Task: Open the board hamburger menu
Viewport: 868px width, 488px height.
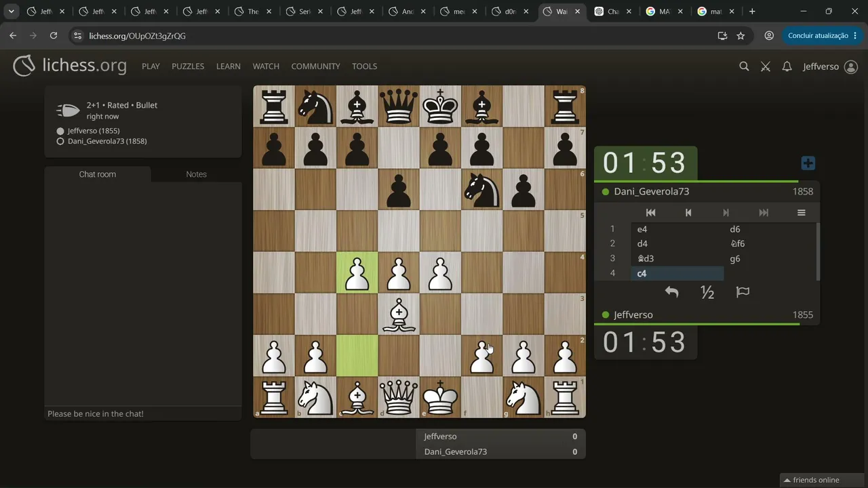Action: tap(801, 212)
